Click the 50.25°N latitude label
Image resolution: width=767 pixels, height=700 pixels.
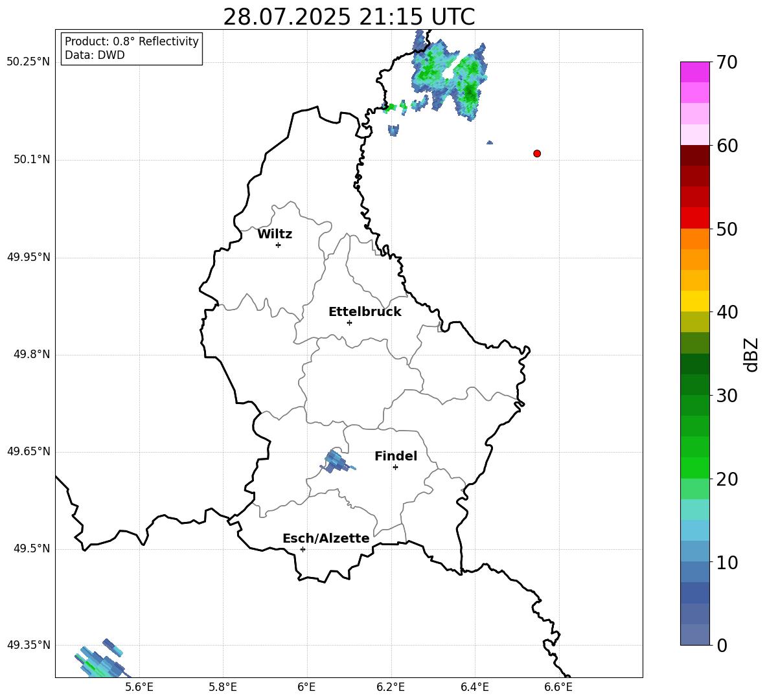pyautogui.click(x=29, y=62)
